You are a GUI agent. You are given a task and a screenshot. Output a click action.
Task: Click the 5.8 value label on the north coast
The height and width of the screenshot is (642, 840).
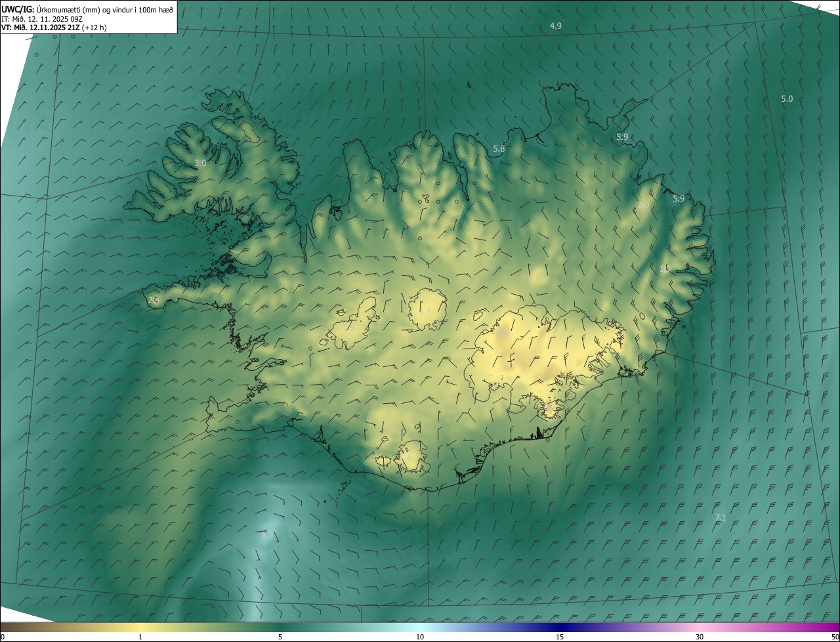pos(499,149)
